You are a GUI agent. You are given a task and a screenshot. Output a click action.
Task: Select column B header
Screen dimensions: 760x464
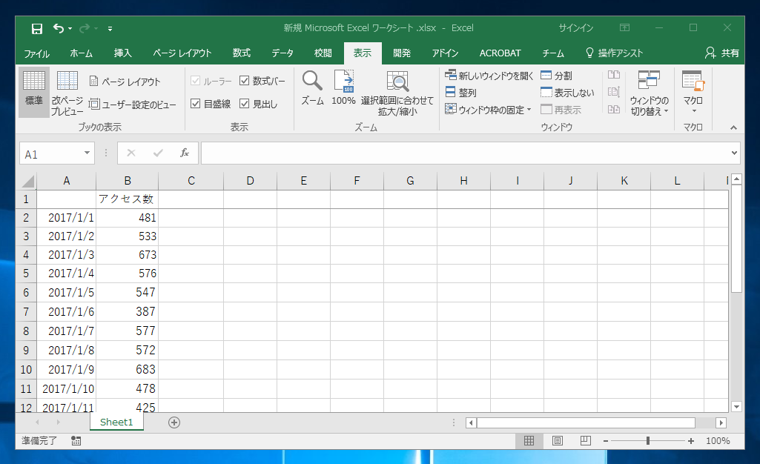127,181
